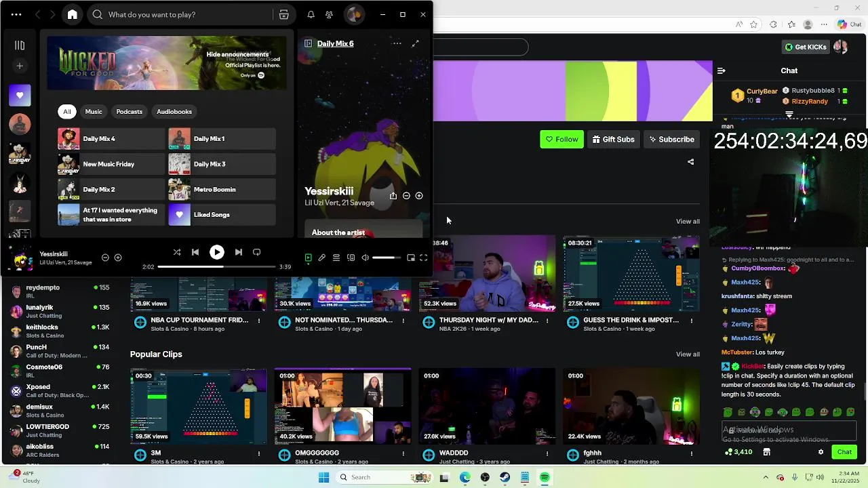Hide track with minus icon in Now Playing panel
Viewport: 868px width, 488px height.
(x=406, y=196)
